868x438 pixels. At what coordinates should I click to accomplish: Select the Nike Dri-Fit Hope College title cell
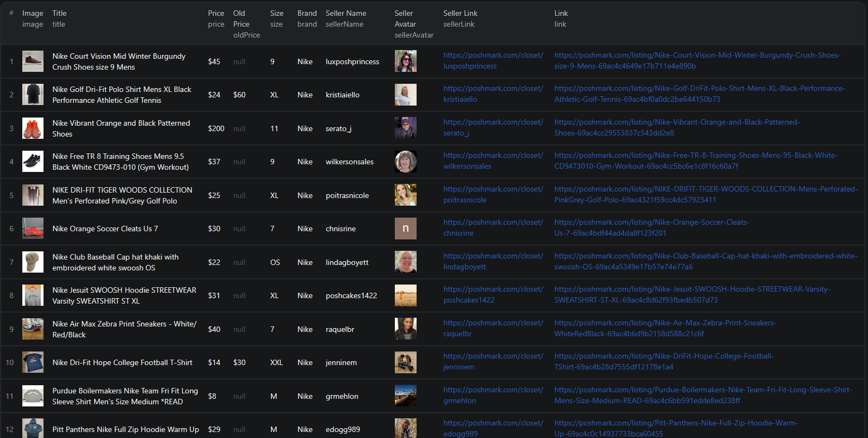(122, 362)
